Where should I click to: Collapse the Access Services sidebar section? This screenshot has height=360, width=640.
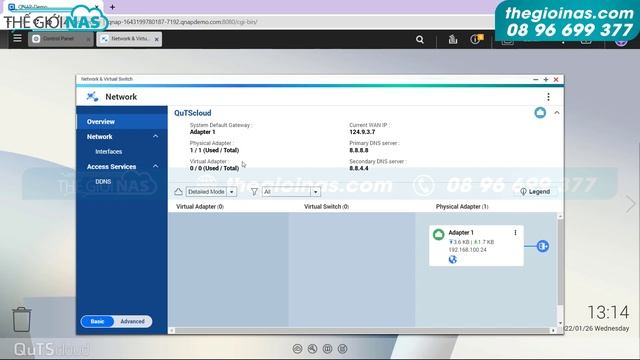click(156, 167)
